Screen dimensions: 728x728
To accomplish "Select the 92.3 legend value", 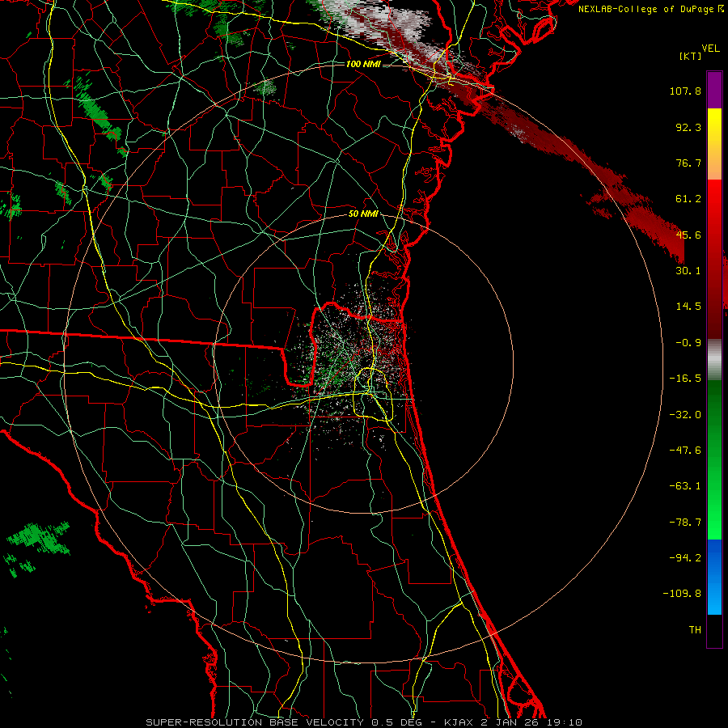I will (688, 127).
